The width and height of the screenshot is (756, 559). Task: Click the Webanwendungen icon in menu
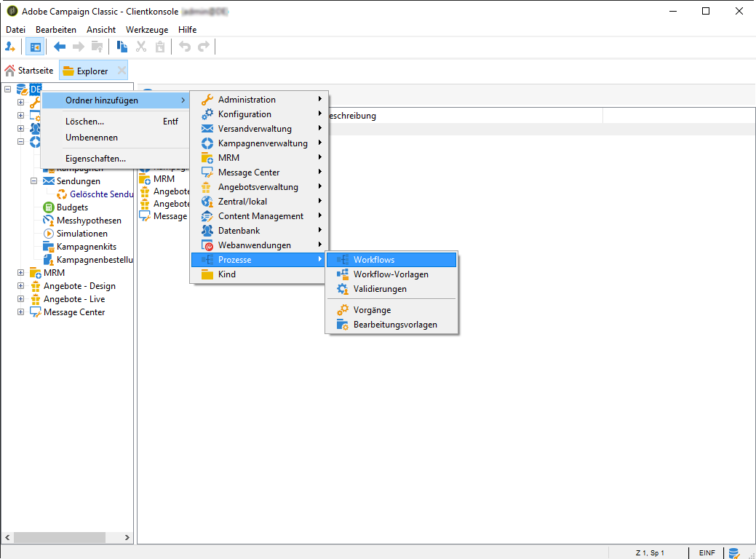(207, 245)
